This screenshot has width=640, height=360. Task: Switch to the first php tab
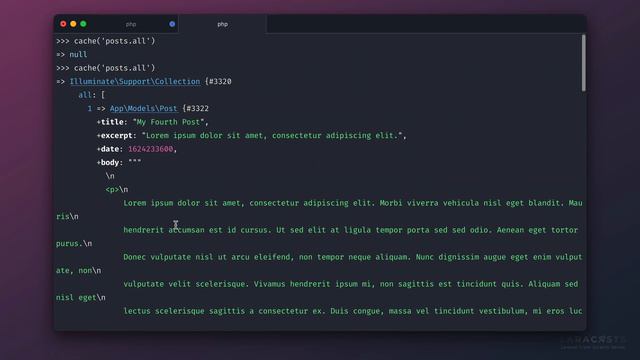point(131,24)
